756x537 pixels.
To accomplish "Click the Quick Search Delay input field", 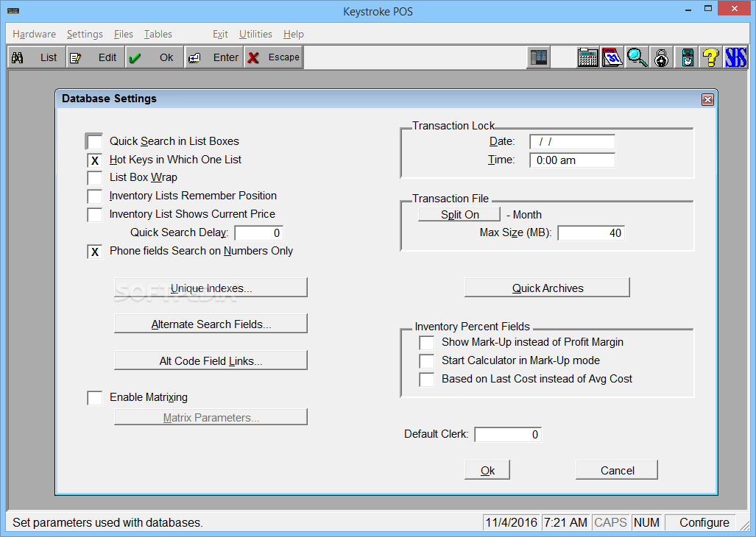I will 259,233.
